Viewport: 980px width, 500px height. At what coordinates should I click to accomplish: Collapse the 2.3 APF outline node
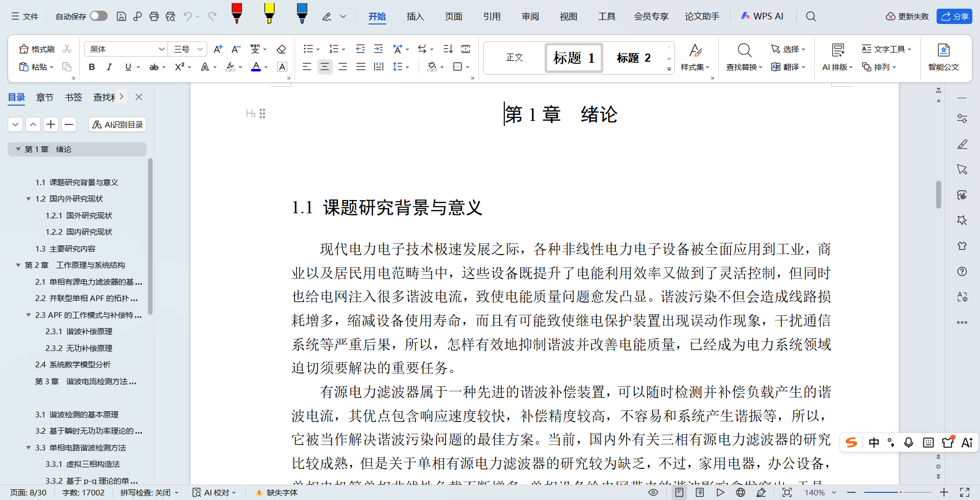point(29,315)
